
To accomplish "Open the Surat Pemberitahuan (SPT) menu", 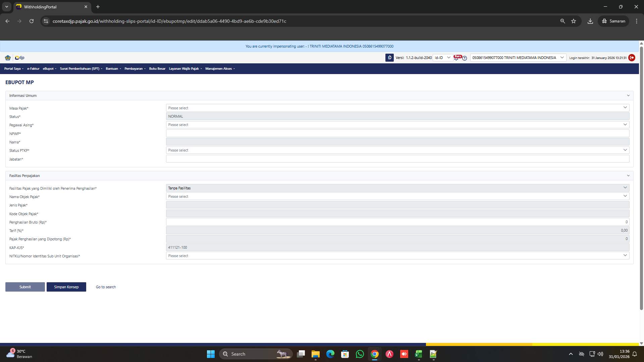I will pos(80,68).
